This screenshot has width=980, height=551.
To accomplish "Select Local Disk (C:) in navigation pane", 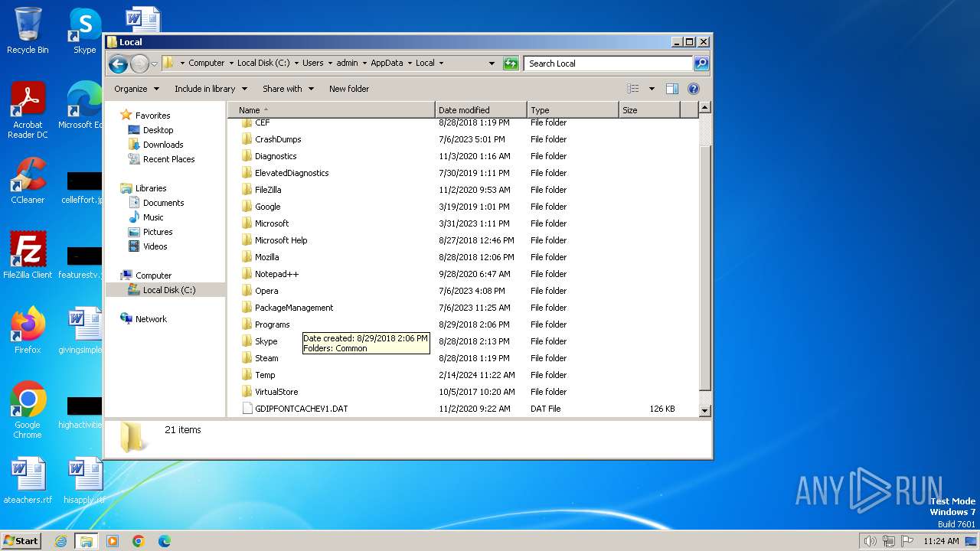I will point(165,290).
